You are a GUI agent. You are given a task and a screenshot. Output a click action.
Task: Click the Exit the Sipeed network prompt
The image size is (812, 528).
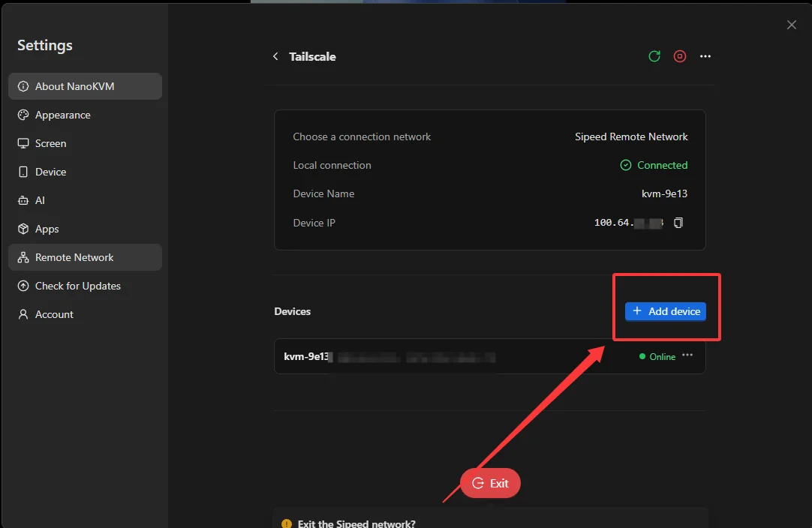coord(356,523)
